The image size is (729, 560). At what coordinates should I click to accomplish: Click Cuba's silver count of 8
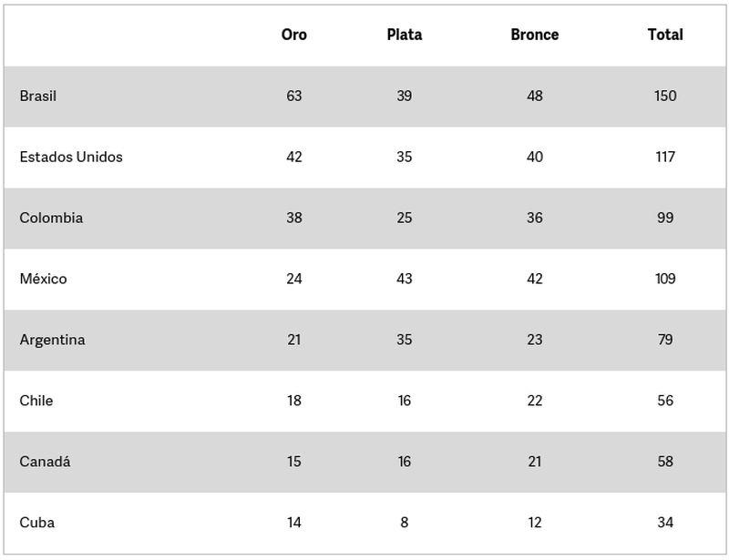[404, 523]
